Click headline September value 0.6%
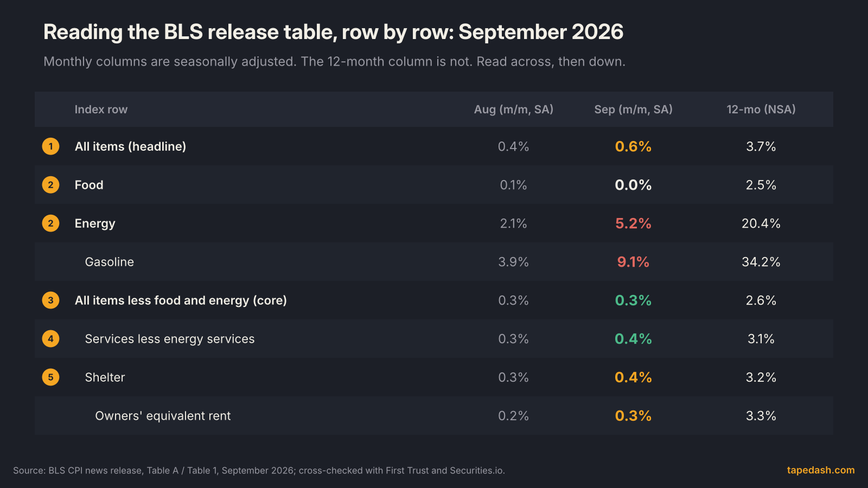 tap(633, 146)
